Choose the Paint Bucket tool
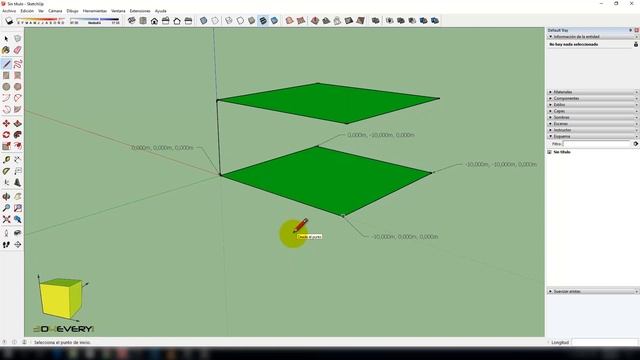Viewport: 640px width, 360px height. [6, 50]
